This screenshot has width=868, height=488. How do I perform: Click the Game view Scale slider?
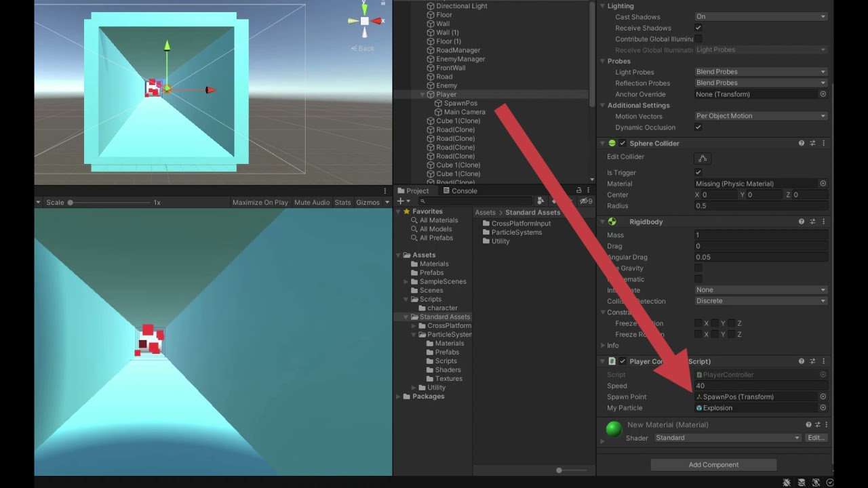pyautogui.click(x=109, y=203)
